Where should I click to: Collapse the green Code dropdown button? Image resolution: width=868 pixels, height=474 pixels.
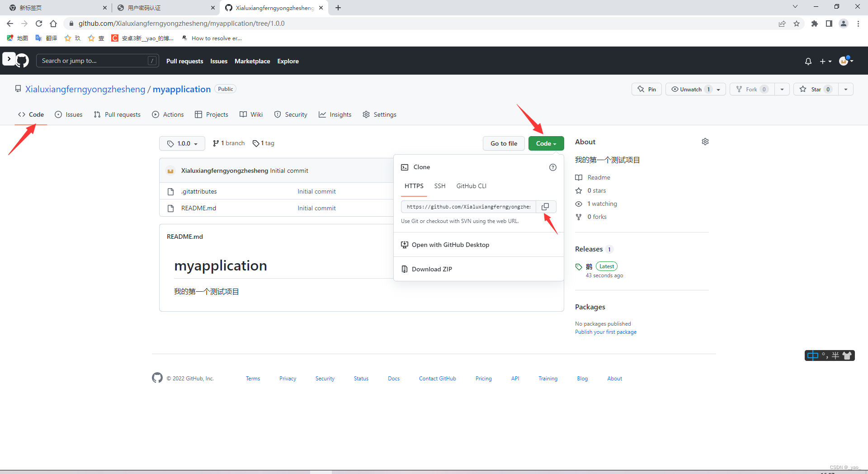[x=546, y=143]
